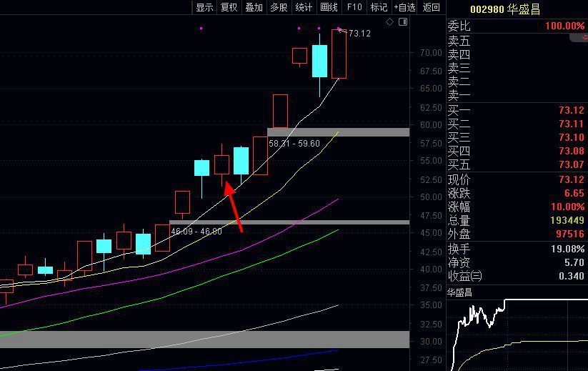This screenshot has width=588, height=371.
Task: Click the 73.12 high price marker
Action: pos(359,33)
